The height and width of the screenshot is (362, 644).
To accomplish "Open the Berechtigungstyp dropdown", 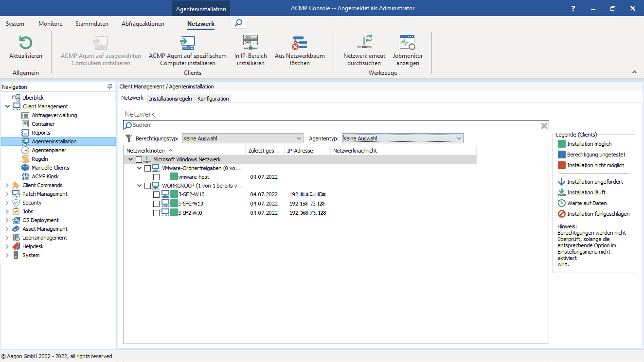I will [299, 138].
